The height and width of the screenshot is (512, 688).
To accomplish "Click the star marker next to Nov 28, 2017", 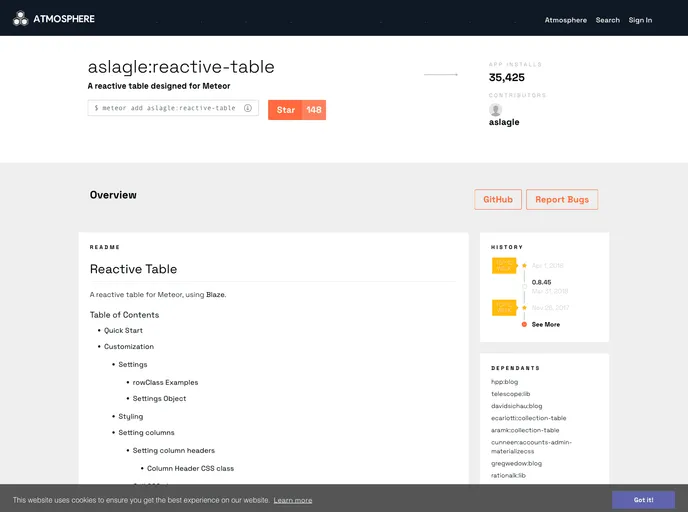I will coord(524,308).
